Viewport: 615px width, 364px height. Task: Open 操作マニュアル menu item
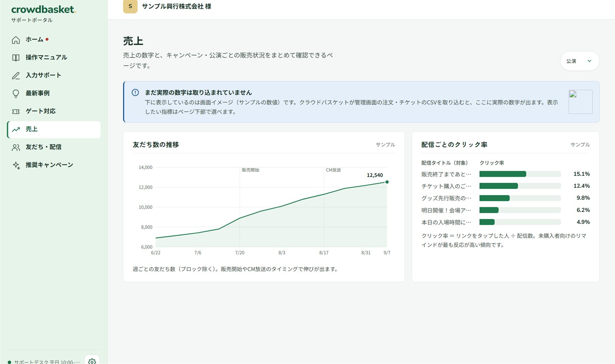coord(54,58)
